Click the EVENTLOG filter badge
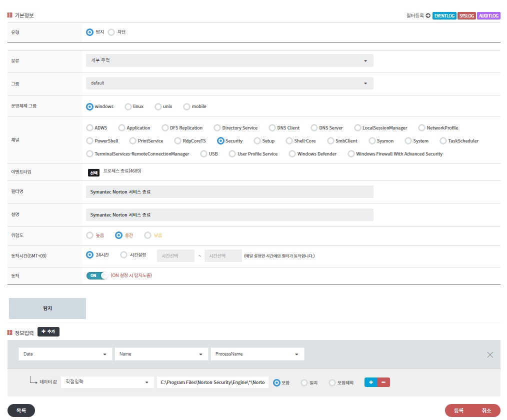 coord(444,15)
